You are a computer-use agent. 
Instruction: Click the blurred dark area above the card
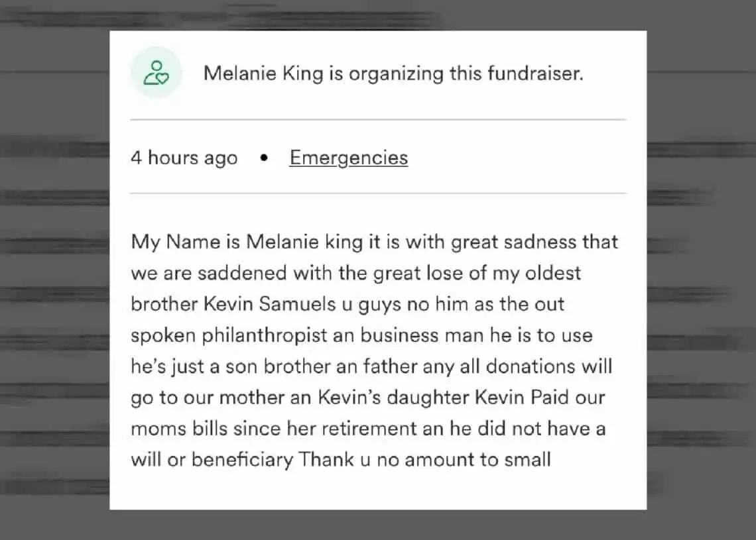coord(378,15)
